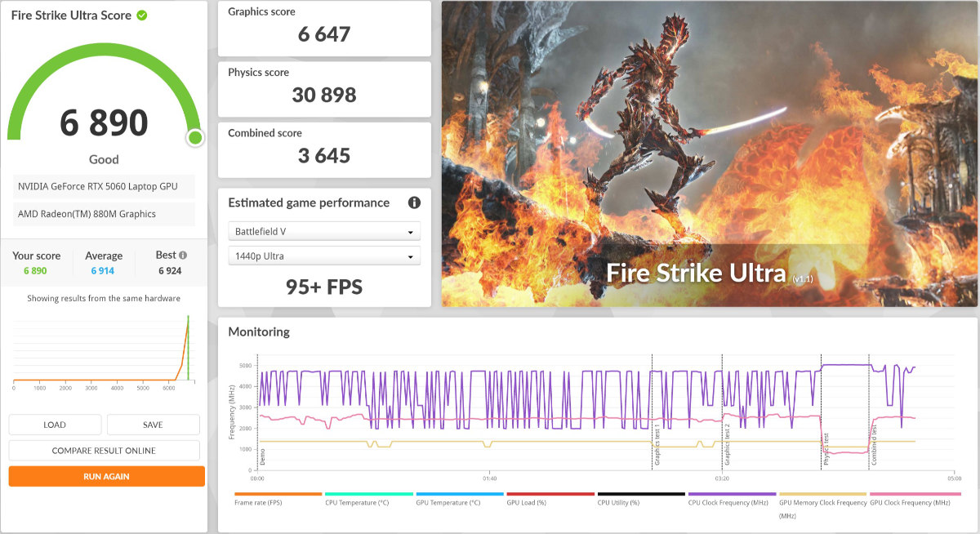980x534 pixels.
Task: Click Showing results from the same hardware text
Action: click(104, 298)
